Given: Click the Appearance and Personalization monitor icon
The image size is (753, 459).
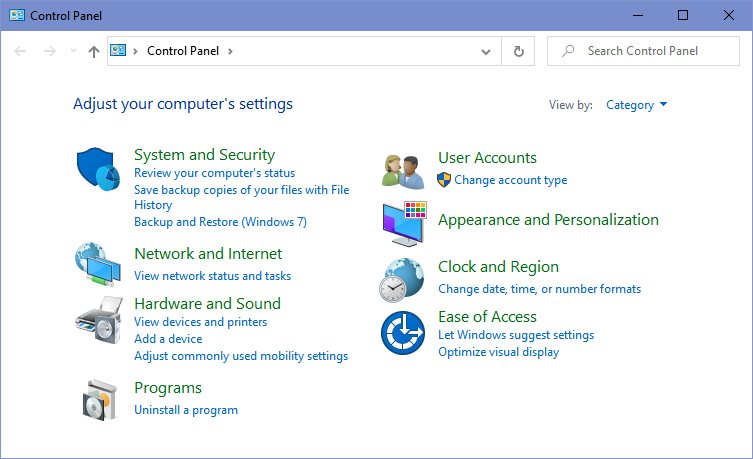Looking at the screenshot, I should [404, 224].
